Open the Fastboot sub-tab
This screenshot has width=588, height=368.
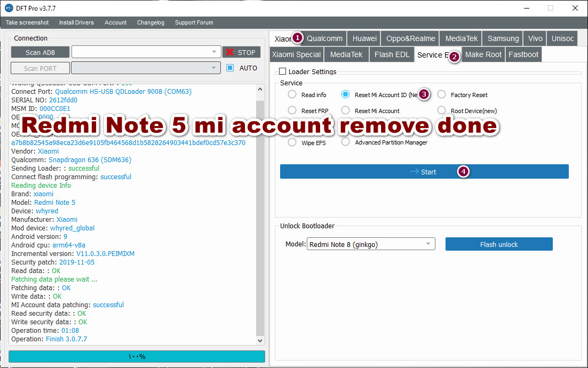523,55
